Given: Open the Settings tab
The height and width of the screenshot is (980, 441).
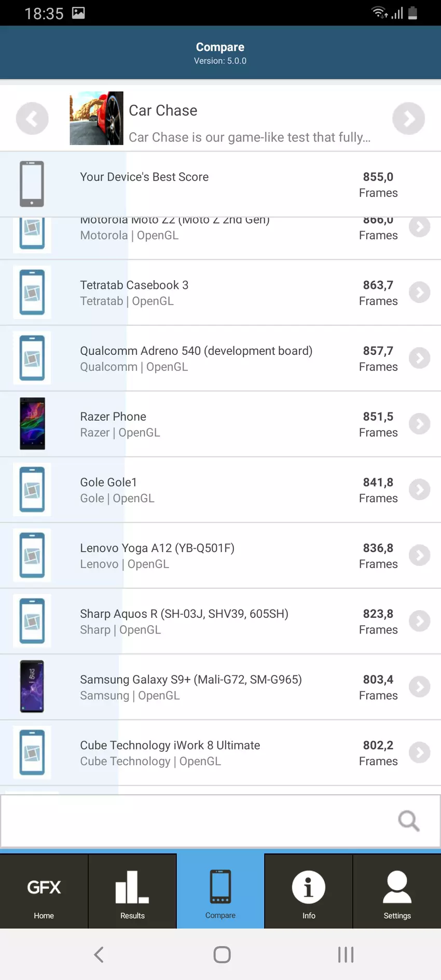Looking at the screenshot, I should [397, 892].
